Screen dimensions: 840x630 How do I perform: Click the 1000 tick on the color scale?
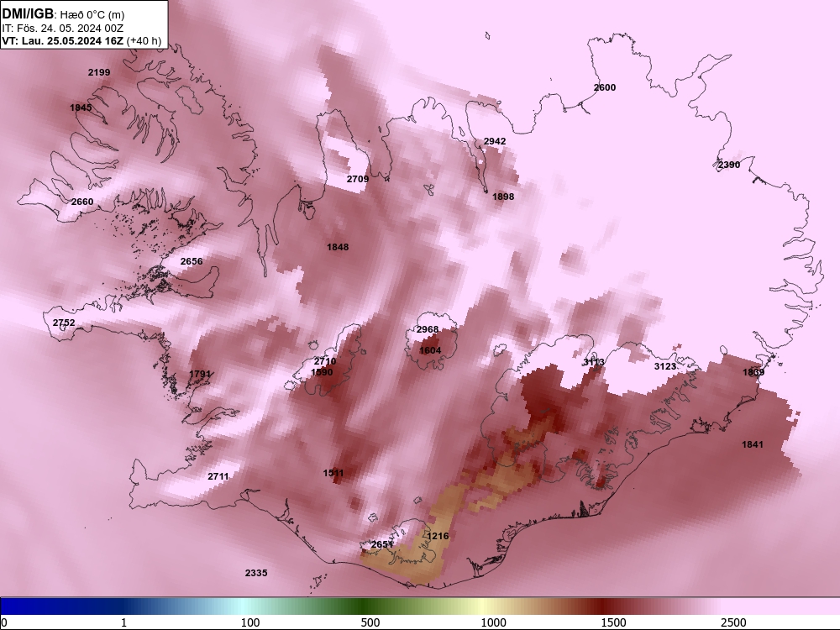tap(493, 622)
